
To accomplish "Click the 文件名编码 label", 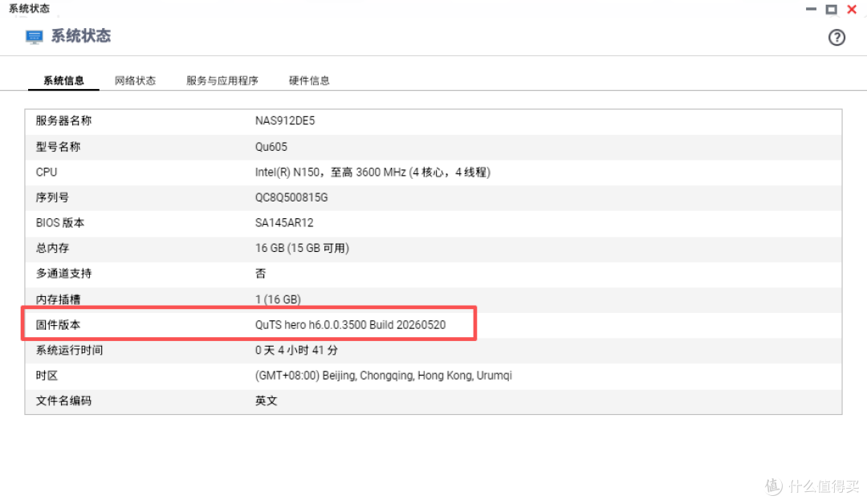I will pyautogui.click(x=63, y=401).
